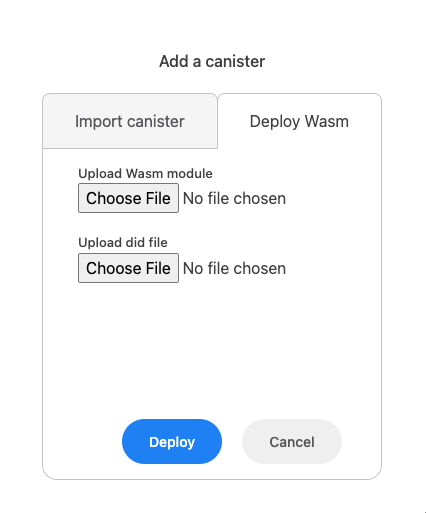Click 'No file chosen' beside did file
Image resolution: width=426 pixels, height=513 pixels.
click(x=234, y=268)
